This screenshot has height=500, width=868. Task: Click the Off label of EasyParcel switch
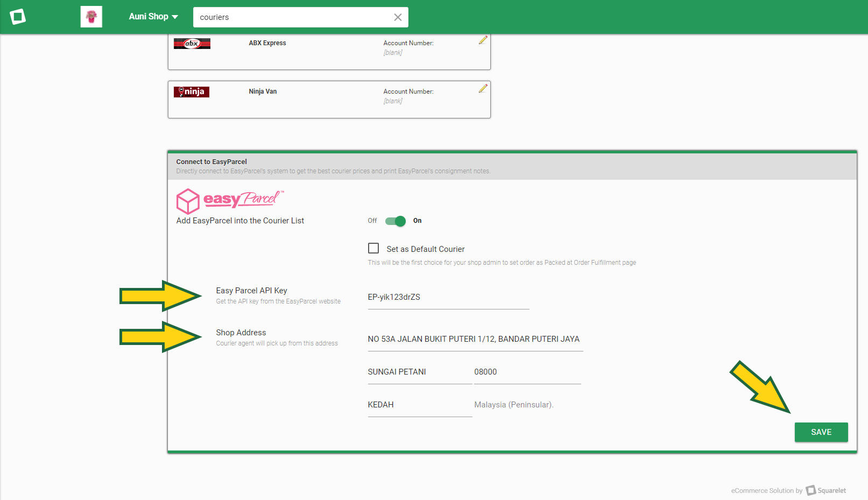click(372, 221)
